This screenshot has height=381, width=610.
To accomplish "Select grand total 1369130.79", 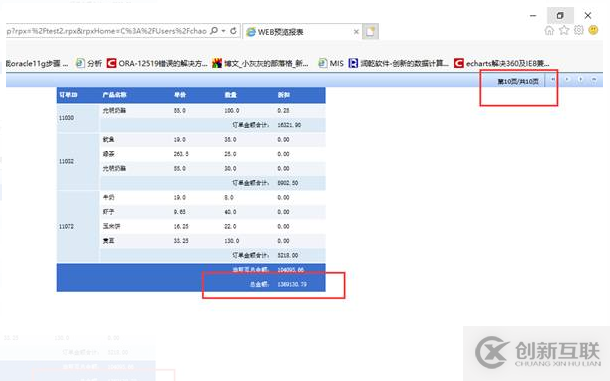I will pos(292,284).
